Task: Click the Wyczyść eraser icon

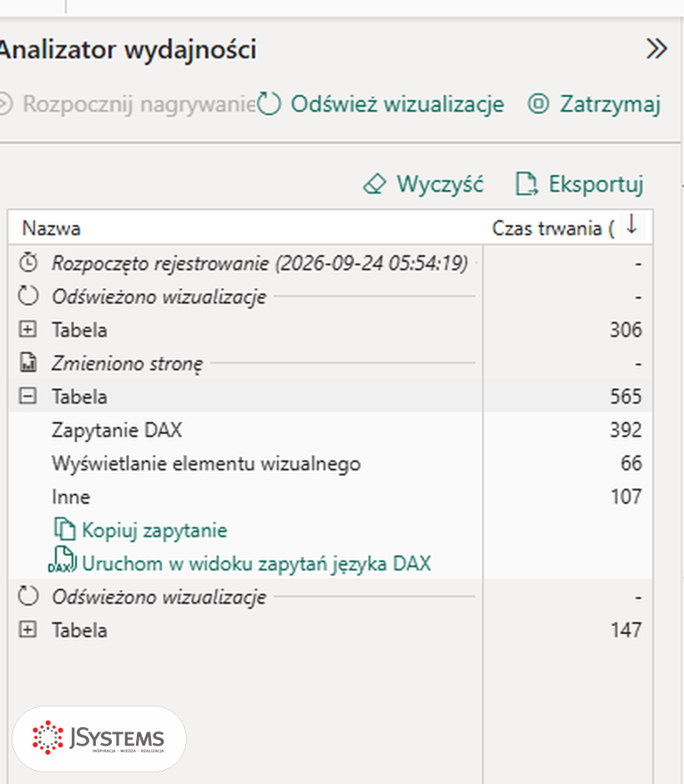Action: (x=375, y=184)
